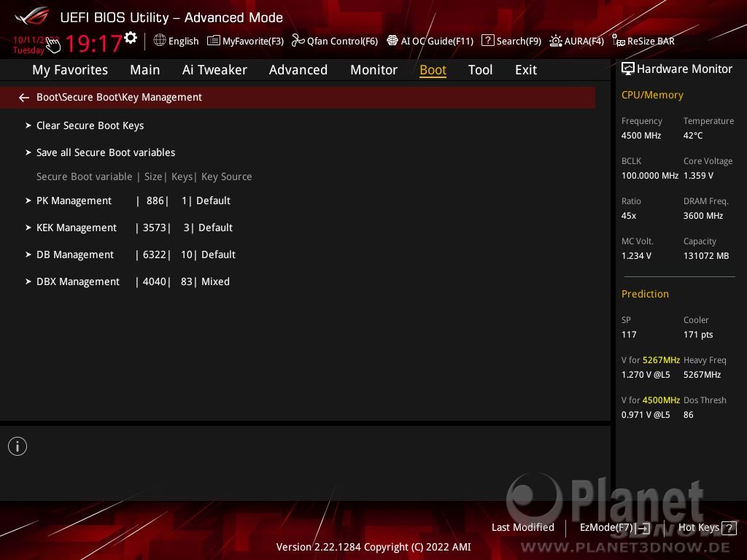The image size is (747, 560).
Task: Click the 1.359 V core voltage value
Action: pyautogui.click(x=698, y=176)
